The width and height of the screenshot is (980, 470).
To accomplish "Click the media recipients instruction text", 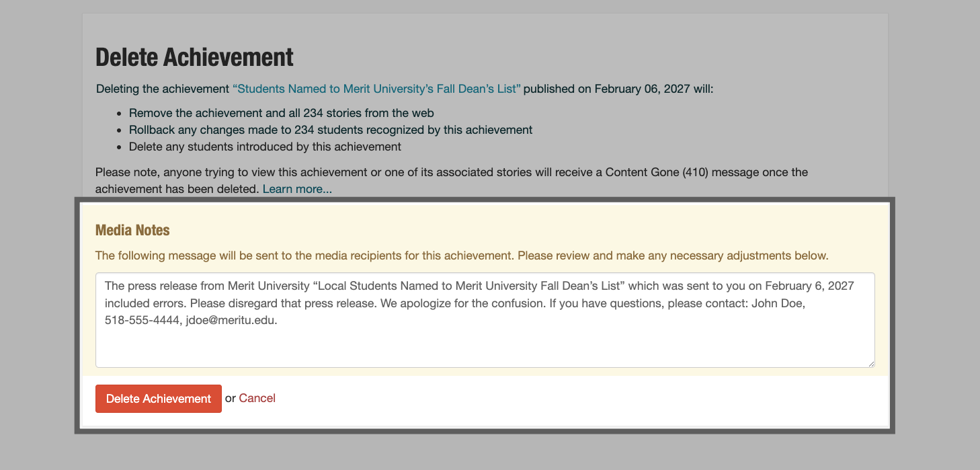I will (462, 256).
